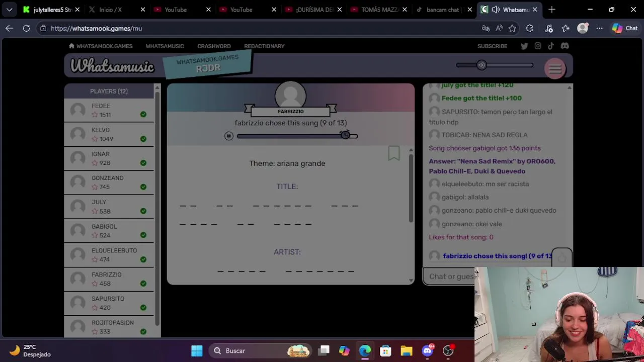Click the Whatsamusic logo
The image size is (644, 362).
112,66
